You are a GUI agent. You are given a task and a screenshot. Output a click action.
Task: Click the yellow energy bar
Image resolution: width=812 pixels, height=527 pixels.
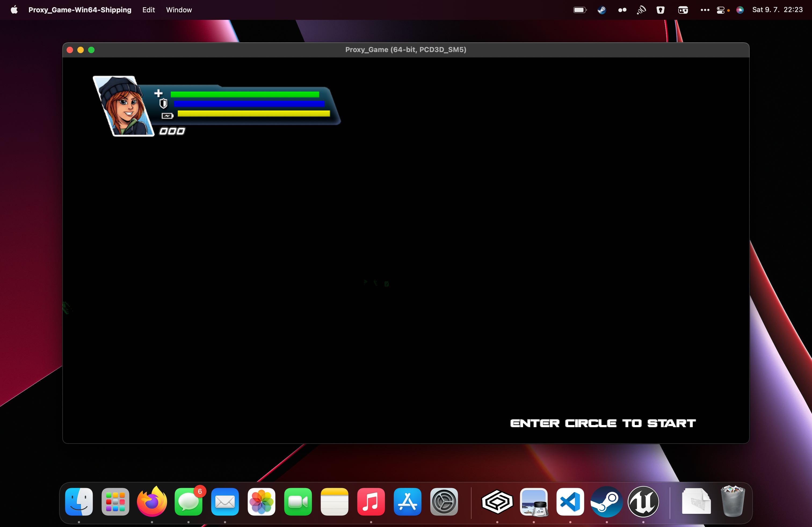(253, 114)
